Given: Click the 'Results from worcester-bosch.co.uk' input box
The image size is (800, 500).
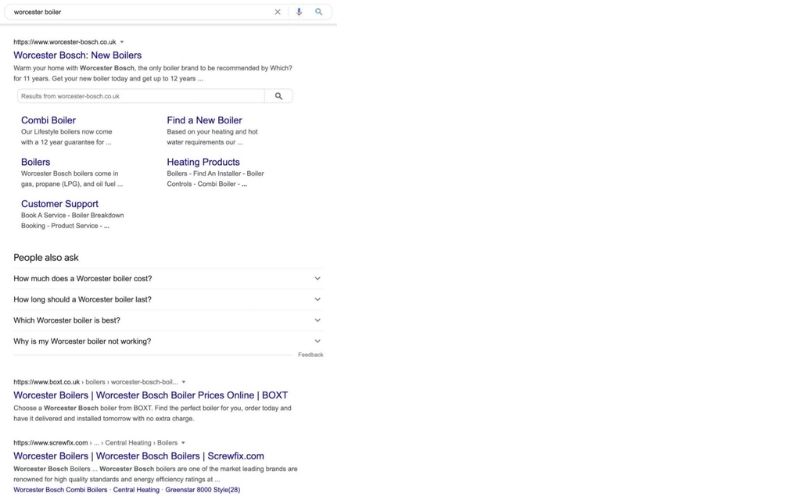Looking at the screenshot, I should [141, 96].
